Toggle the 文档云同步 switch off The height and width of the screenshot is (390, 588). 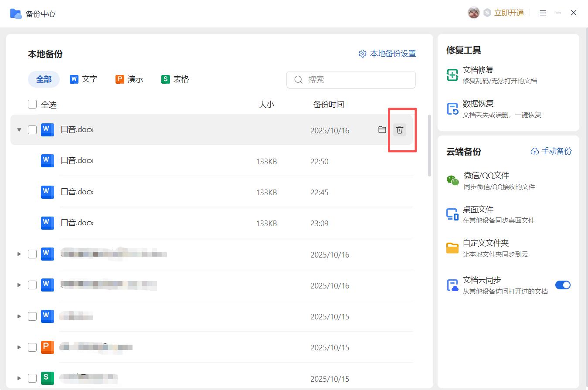click(x=562, y=285)
